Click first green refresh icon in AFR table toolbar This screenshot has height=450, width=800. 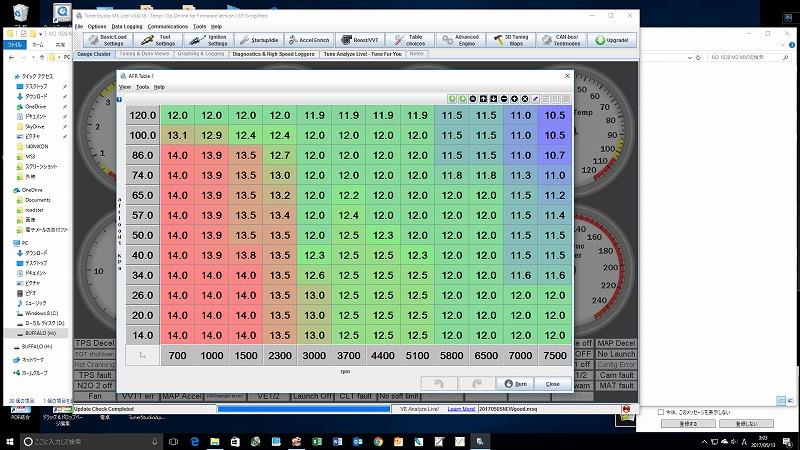pyautogui.click(x=452, y=98)
